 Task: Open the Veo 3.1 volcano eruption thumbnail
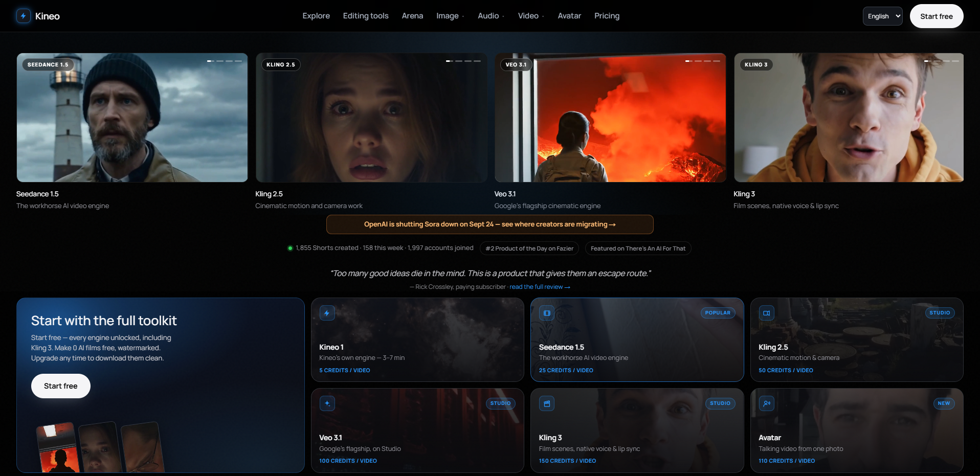click(610, 118)
